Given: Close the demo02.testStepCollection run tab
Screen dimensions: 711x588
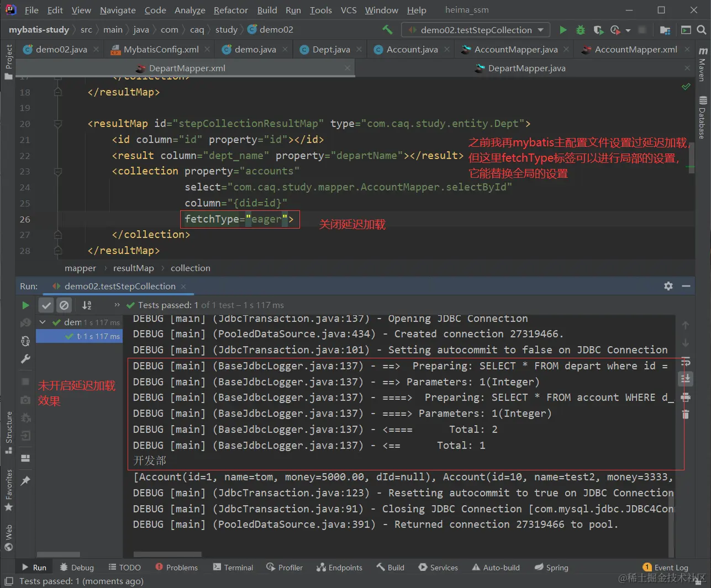Looking at the screenshot, I should [x=183, y=286].
